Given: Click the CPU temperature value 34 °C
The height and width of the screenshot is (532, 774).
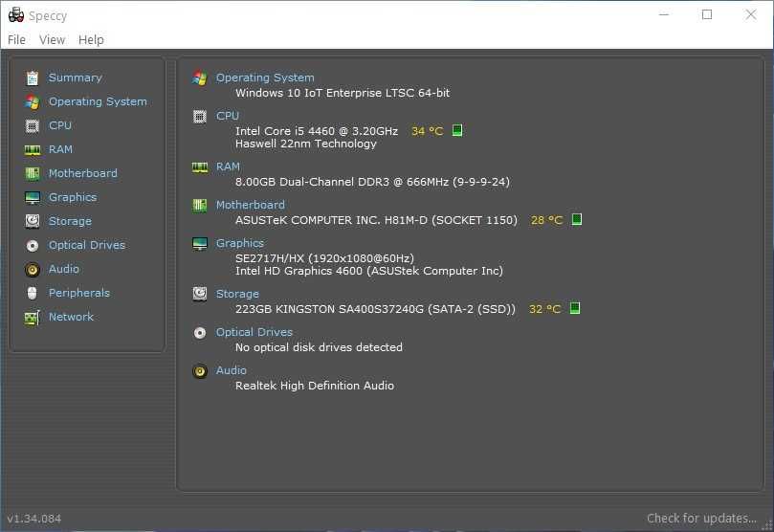Looking at the screenshot, I should coord(428,131).
